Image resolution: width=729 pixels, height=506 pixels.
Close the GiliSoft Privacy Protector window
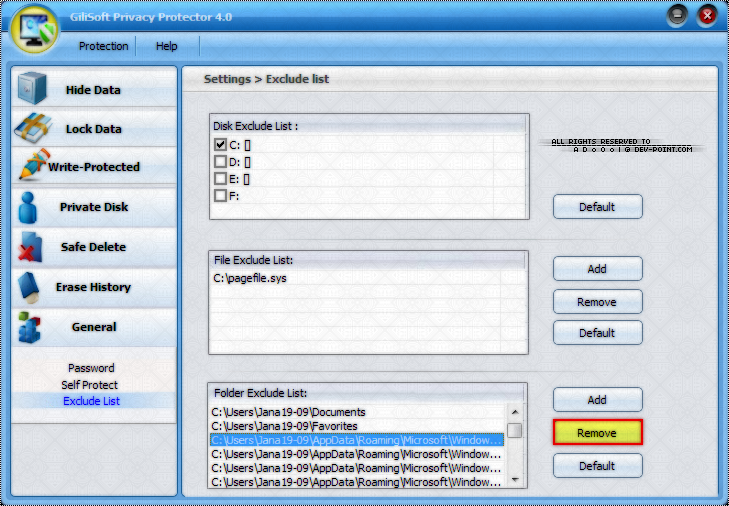707,17
